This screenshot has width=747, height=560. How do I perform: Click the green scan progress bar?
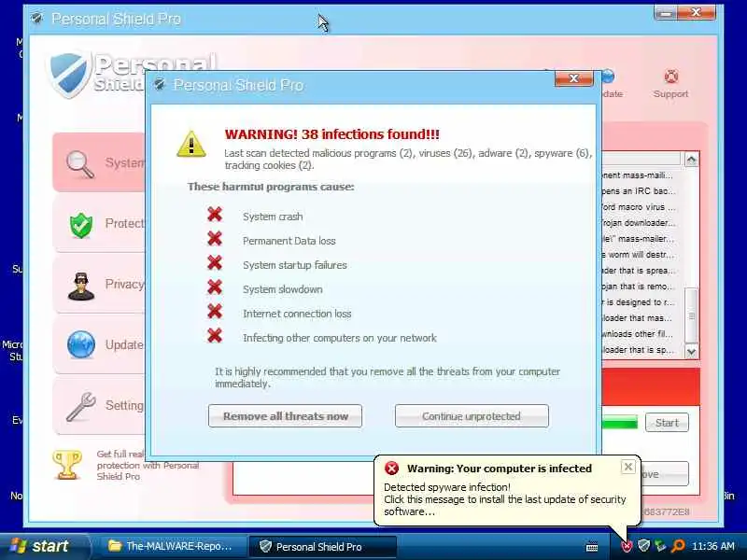(x=620, y=423)
